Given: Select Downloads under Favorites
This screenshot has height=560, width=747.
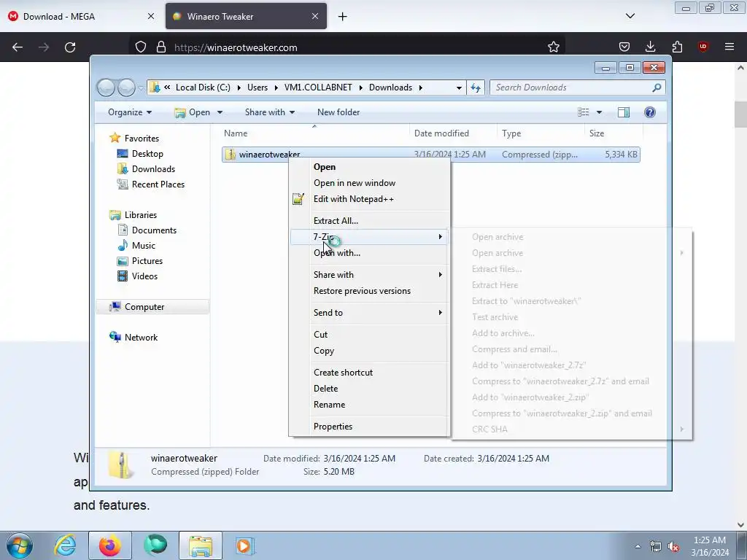Looking at the screenshot, I should pos(153,169).
